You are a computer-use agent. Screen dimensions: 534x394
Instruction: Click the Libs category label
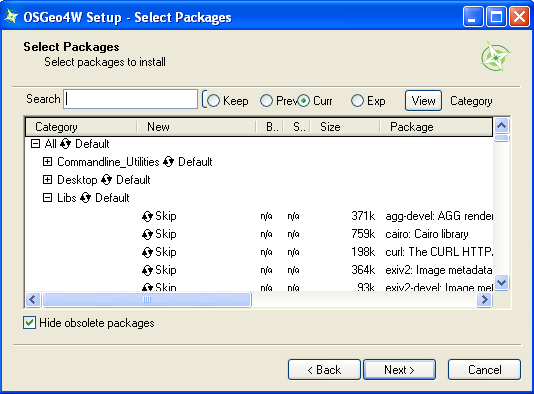[66, 198]
